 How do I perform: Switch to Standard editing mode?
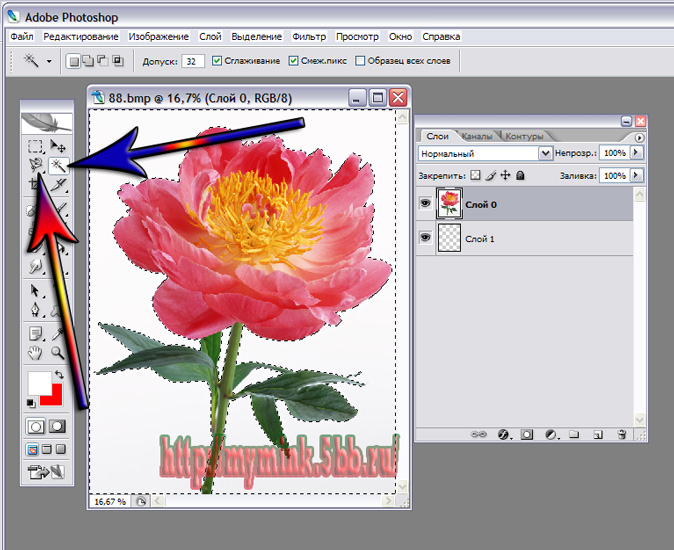click(x=35, y=426)
